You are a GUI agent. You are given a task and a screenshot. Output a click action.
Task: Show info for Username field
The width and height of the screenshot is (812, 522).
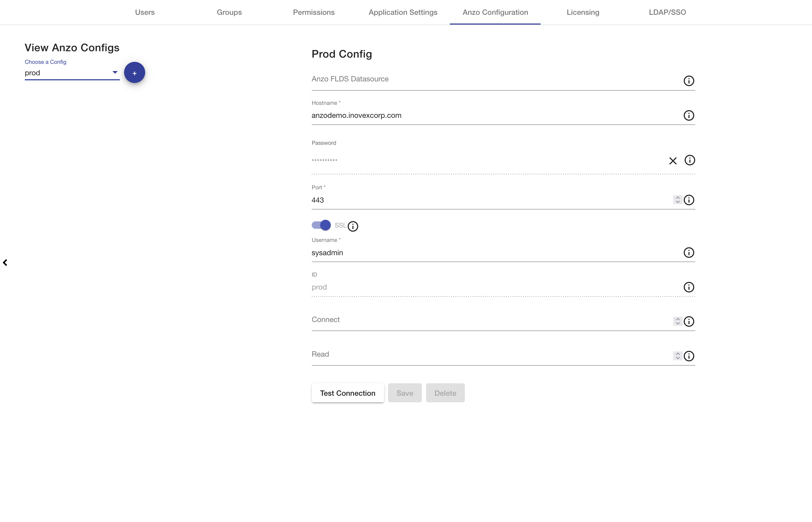coord(689,253)
